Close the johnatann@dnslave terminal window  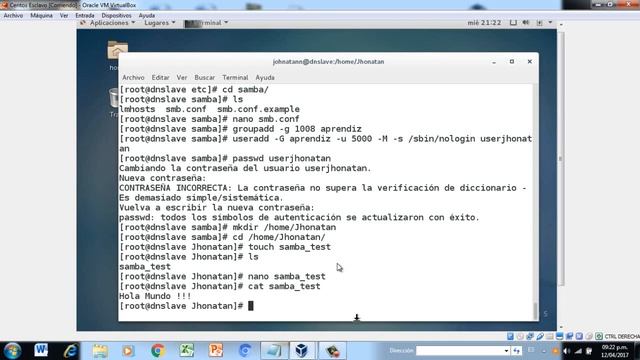click(x=530, y=62)
